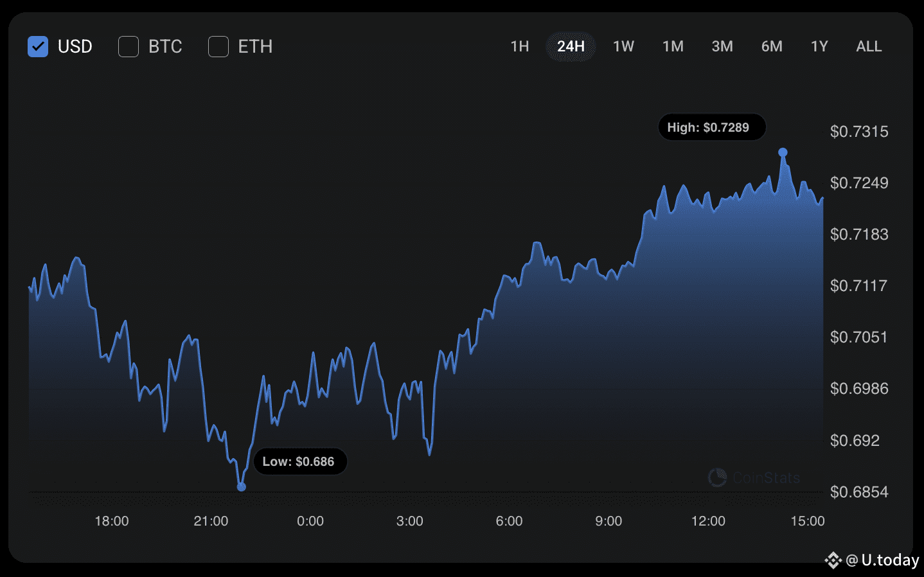Show the ALL time range
Screen dimensions: 924x577
[869, 46]
